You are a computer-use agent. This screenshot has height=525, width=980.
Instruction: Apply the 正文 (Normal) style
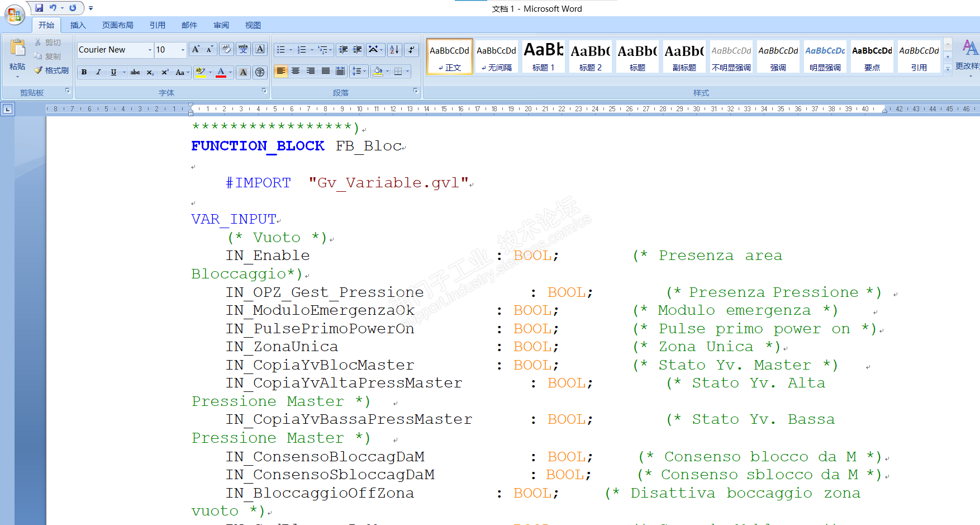[x=449, y=56]
